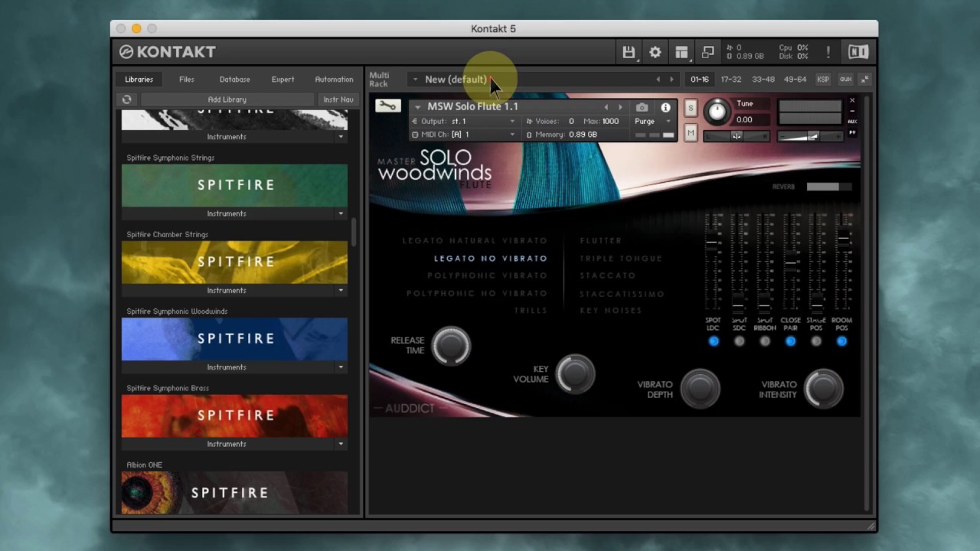Click the Max voices value 1000
This screenshot has width=980, height=551.
610,122
